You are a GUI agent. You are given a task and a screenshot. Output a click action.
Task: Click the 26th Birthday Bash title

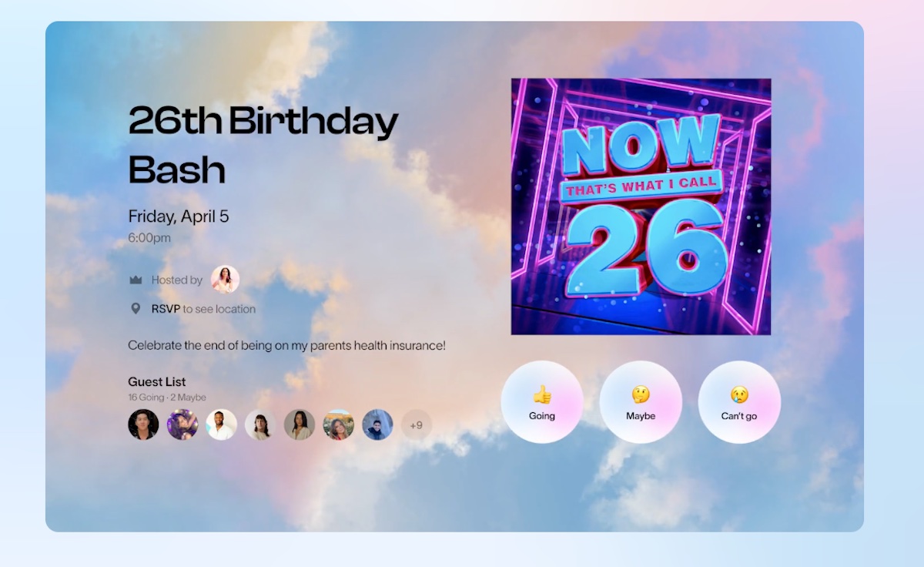point(263,145)
